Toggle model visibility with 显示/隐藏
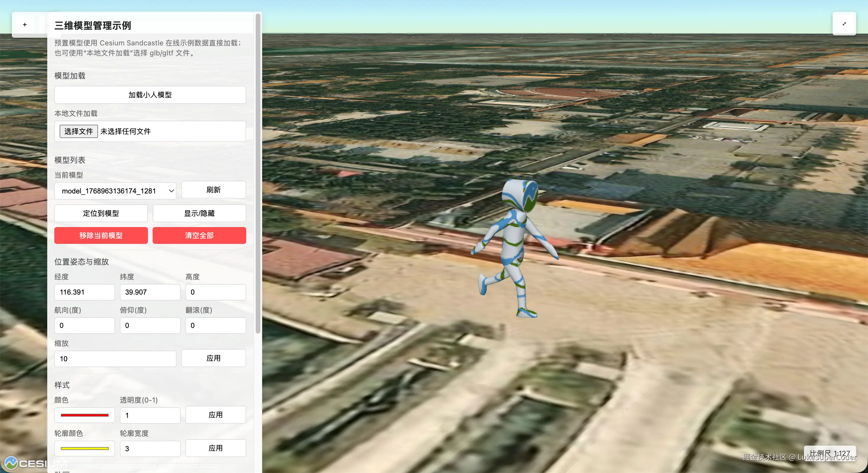This screenshot has width=868, height=473. [199, 213]
